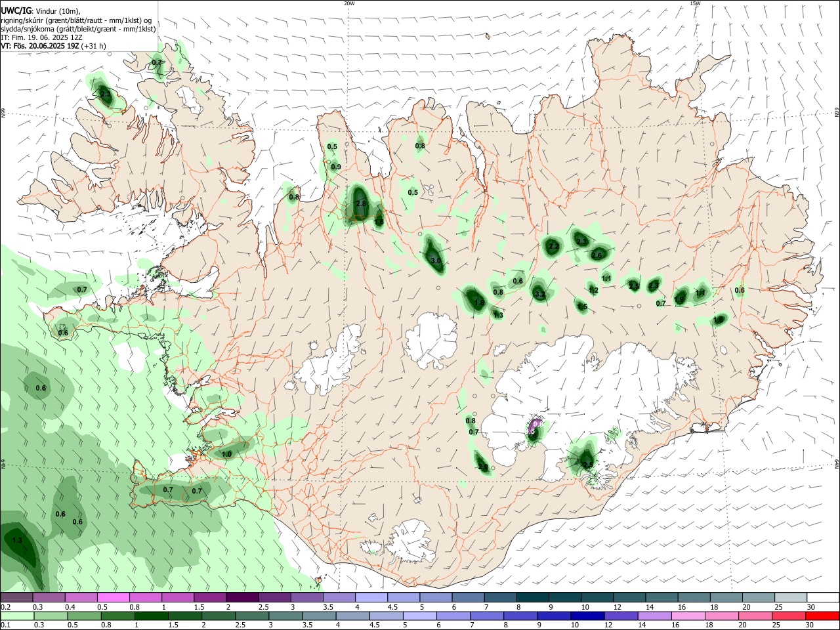Click the dark purple 2–2.5 swatch on upper scale
This screenshot has width=840, height=630.
coord(242,597)
